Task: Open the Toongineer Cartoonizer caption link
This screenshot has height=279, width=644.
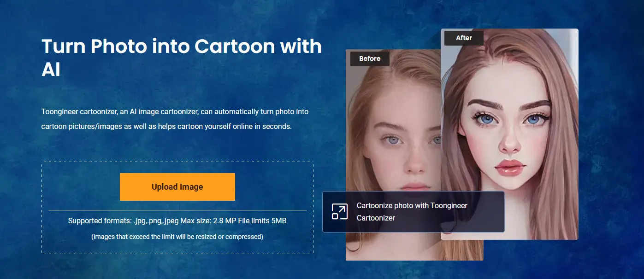Action: pyautogui.click(x=412, y=211)
